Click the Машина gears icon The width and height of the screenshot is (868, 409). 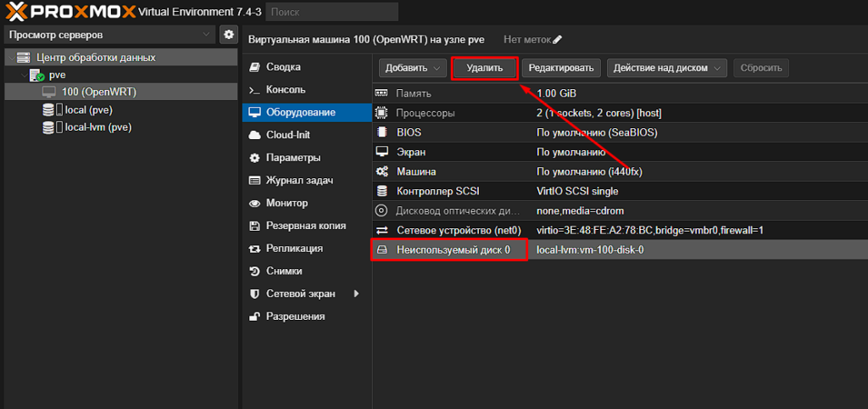pos(381,171)
